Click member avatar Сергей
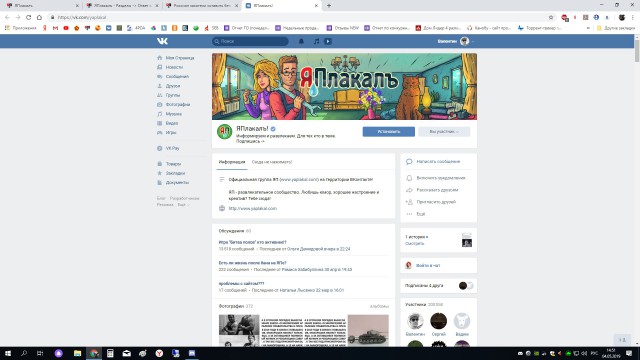 [438, 321]
